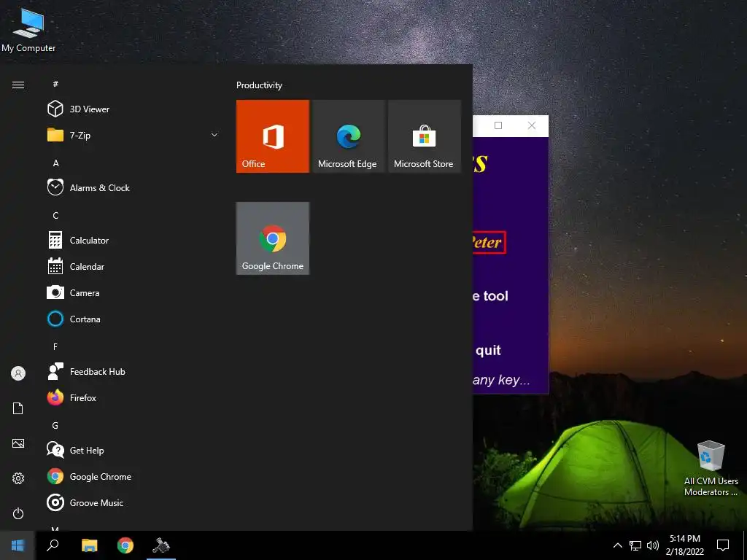This screenshot has height=560, width=747.
Task: Open taskbar Search magnifier
Action: click(x=53, y=545)
